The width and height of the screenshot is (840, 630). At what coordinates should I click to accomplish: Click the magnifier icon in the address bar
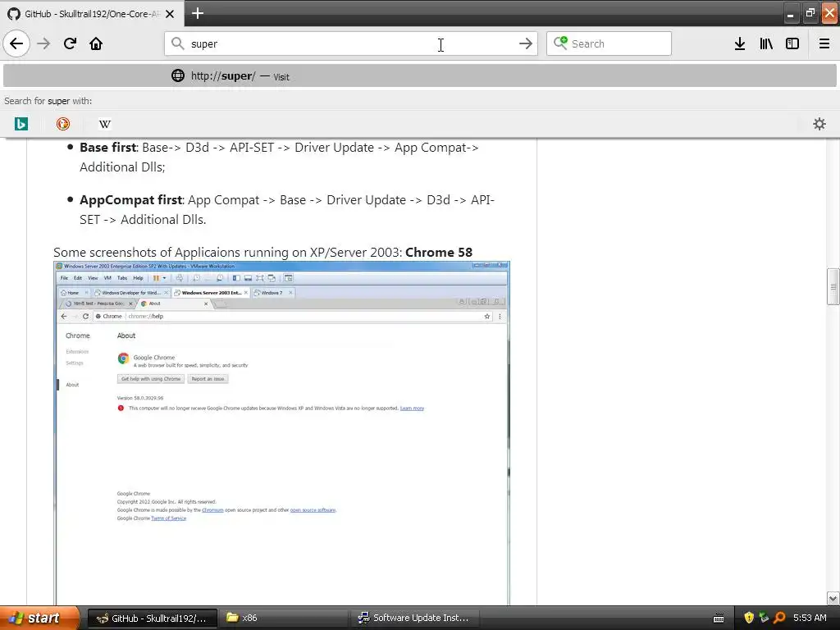click(x=177, y=43)
